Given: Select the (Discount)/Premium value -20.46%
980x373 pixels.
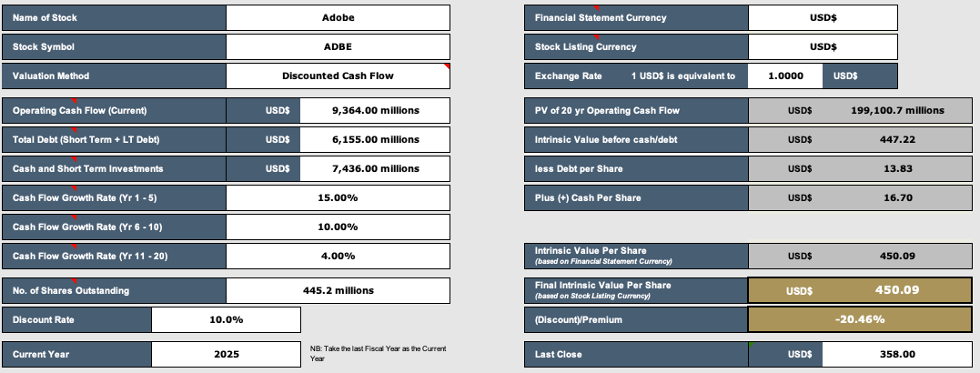Looking at the screenshot, I should (x=860, y=320).
